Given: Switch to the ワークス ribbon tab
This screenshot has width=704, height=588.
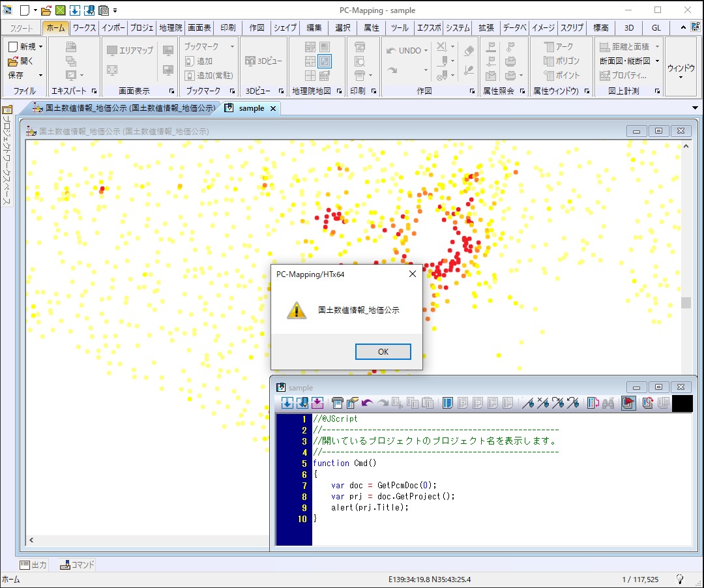Looking at the screenshot, I should pyautogui.click(x=84, y=28).
